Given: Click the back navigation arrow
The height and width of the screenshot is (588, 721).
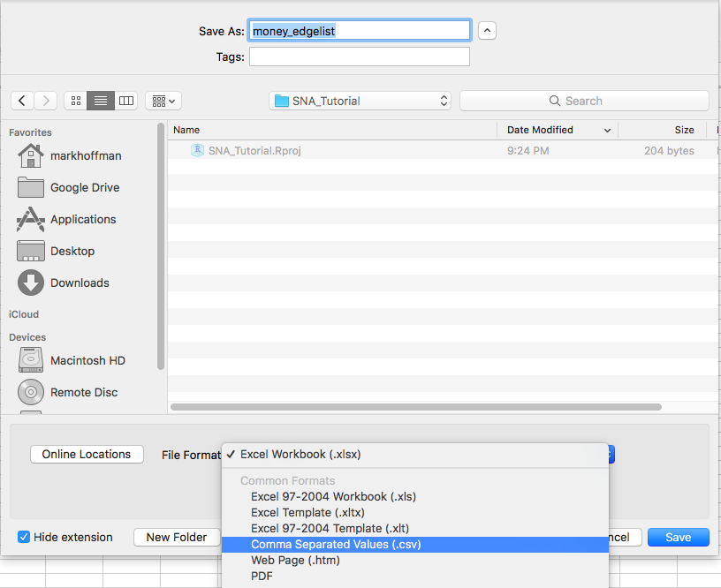Looking at the screenshot, I should point(22,101).
